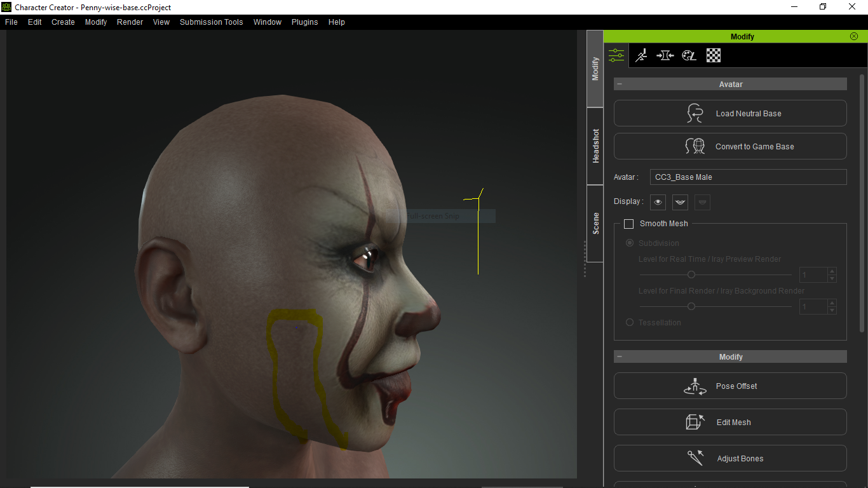Click the Pose Offset button
868x488 pixels.
(730, 386)
